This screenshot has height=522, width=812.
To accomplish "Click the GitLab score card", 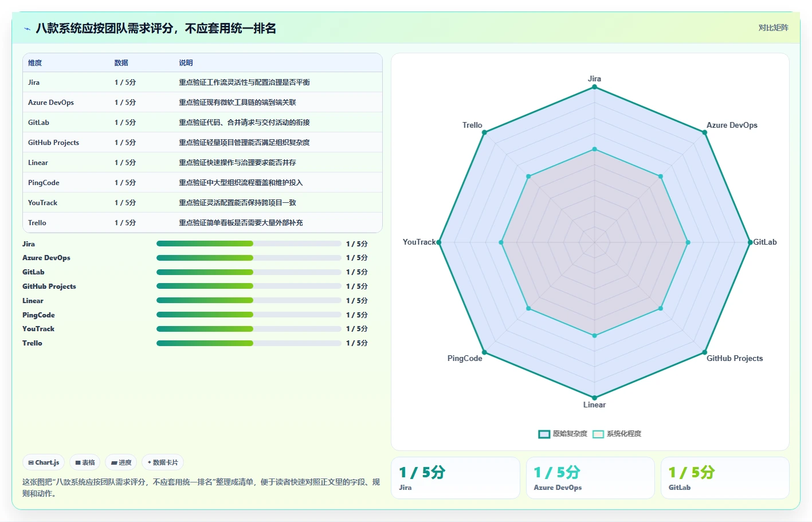I will tap(725, 478).
